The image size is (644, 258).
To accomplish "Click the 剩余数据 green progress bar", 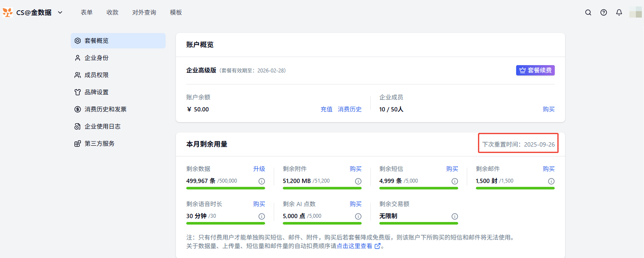I will point(226,188).
